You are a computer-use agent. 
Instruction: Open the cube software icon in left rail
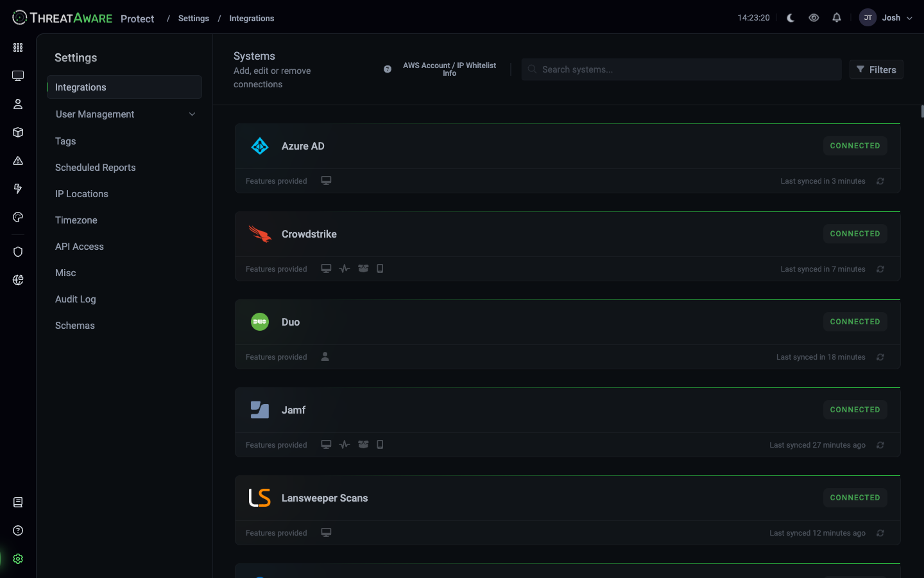click(18, 132)
